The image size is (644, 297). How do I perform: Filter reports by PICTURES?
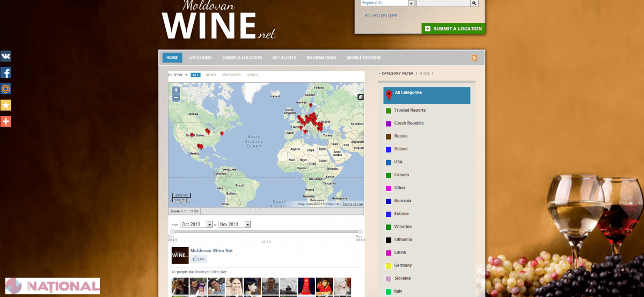point(232,75)
